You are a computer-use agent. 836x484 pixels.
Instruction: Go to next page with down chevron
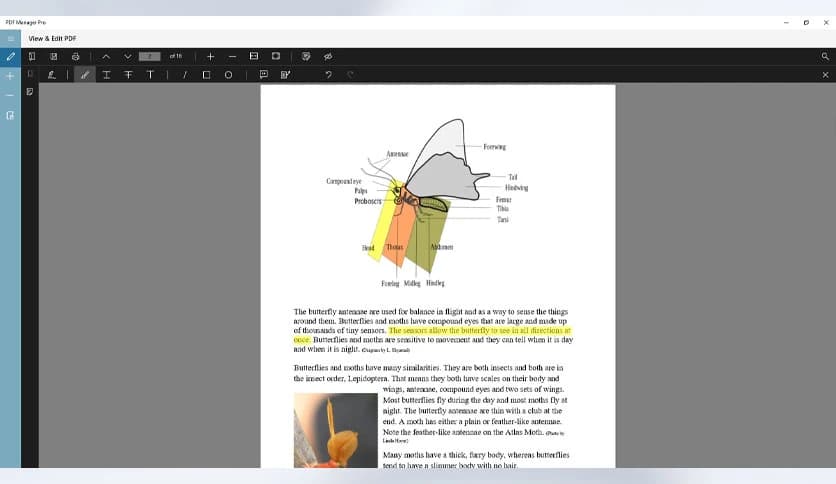pyautogui.click(x=128, y=56)
